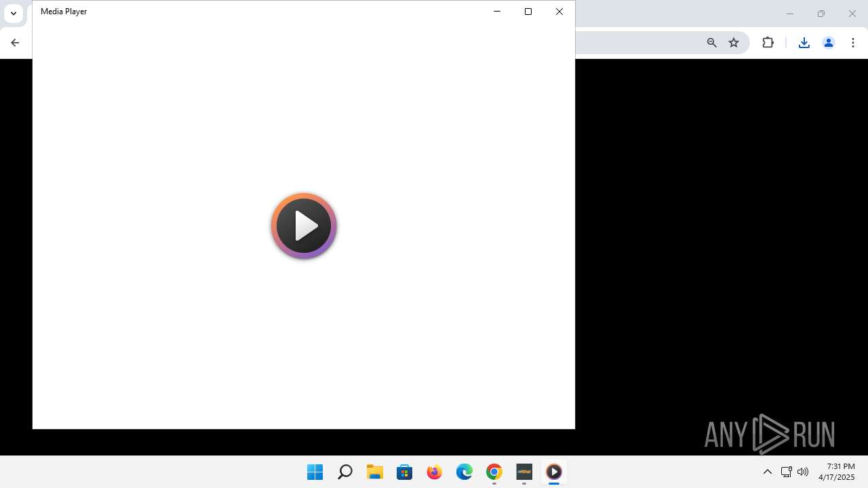The image size is (868, 488).
Task: Maximize the Media Player window
Action: (x=528, y=12)
